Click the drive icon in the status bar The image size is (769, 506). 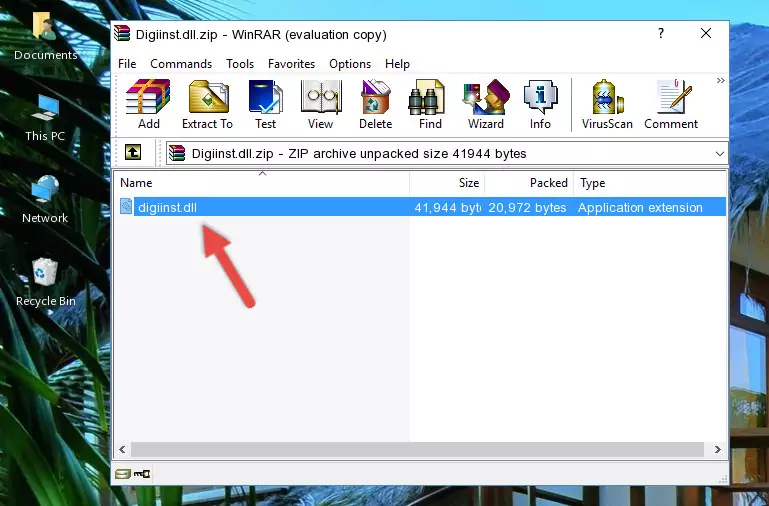(123, 474)
